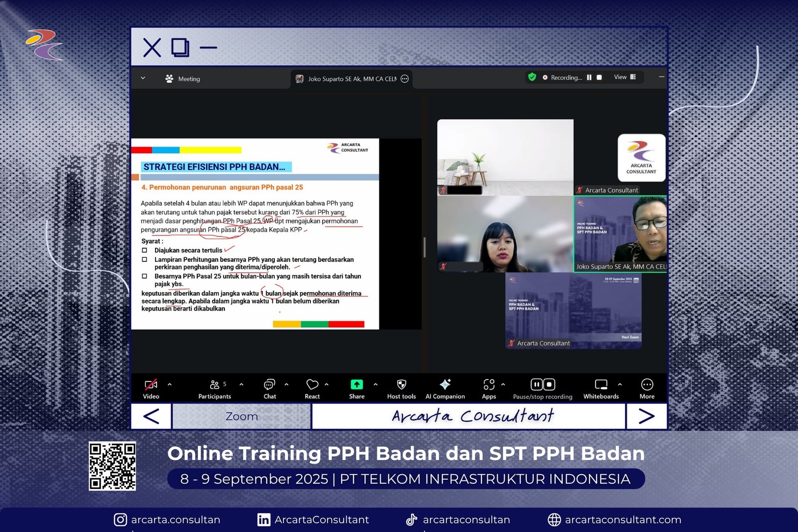
Task: Open the Chat panel
Action: coord(269,385)
